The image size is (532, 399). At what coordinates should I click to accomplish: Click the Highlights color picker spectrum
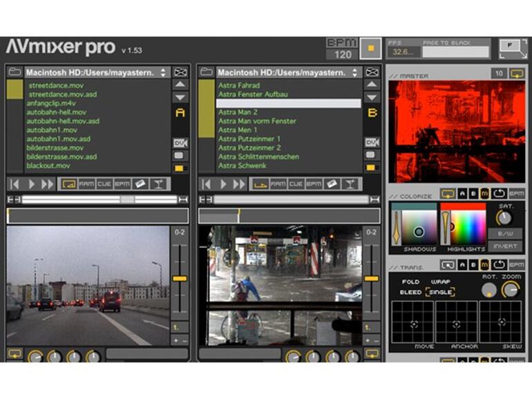click(468, 227)
